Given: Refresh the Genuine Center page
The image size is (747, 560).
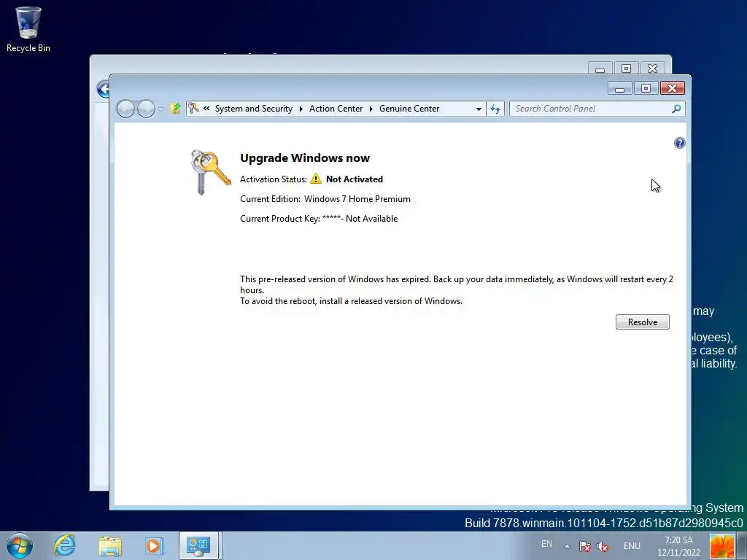Looking at the screenshot, I should tap(495, 109).
